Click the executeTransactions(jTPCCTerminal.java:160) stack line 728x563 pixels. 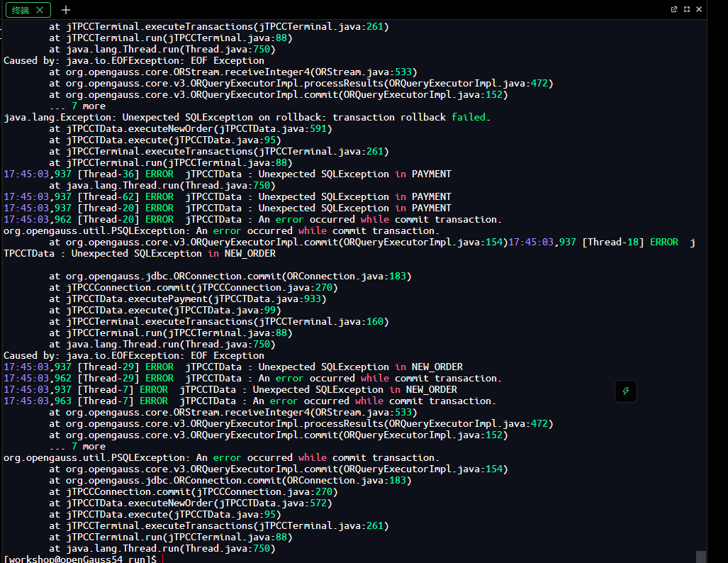tap(218, 322)
